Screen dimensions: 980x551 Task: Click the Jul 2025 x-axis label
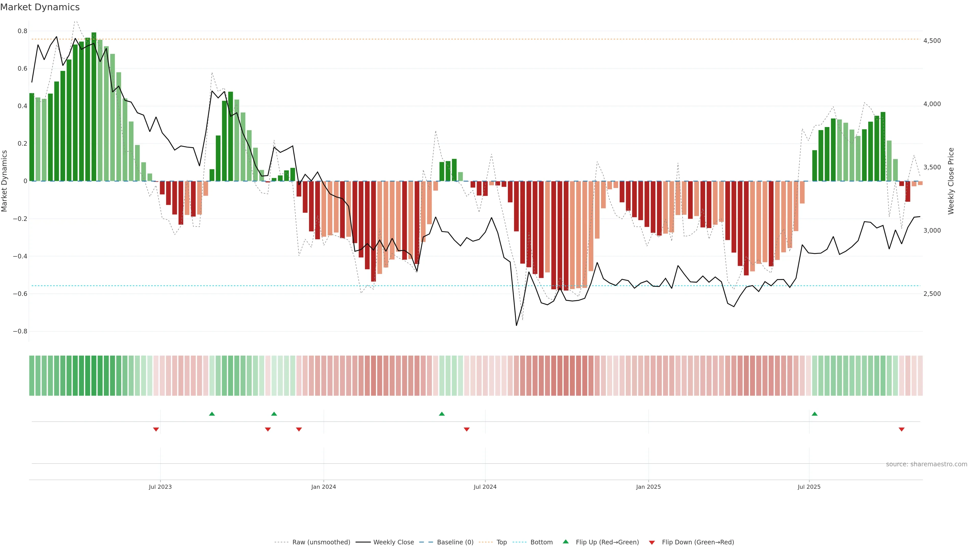pyautogui.click(x=809, y=487)
